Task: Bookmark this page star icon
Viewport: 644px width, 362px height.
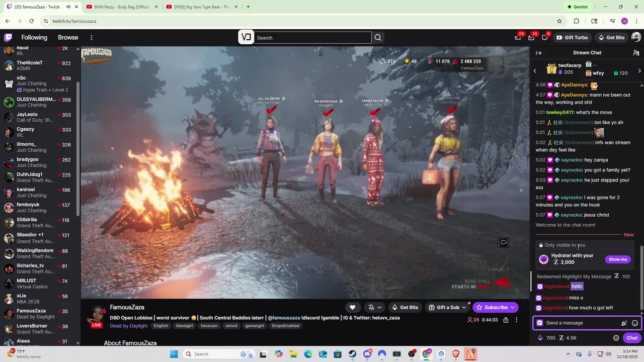Action: 559,21
